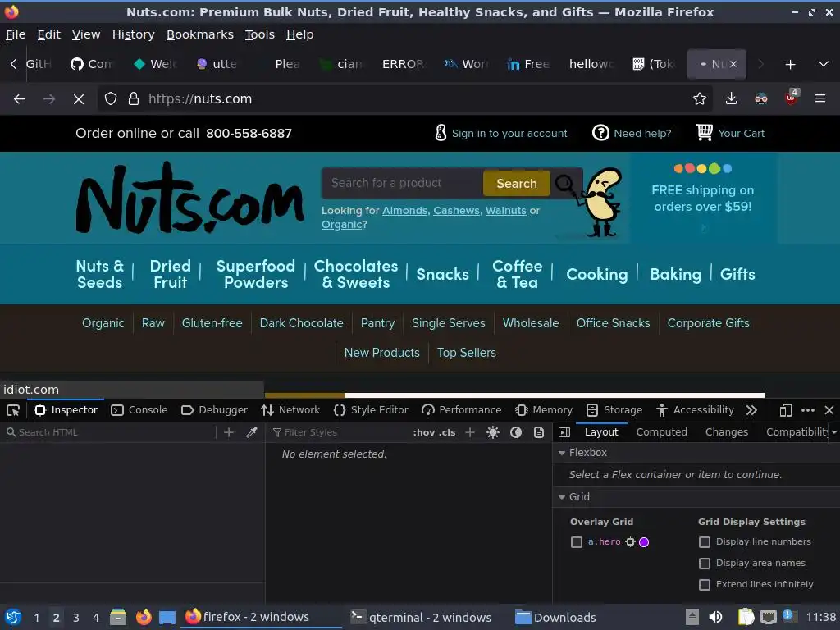This screenshot has height=630, width=840.
Task: Open Your Cart
Action: pos(730,134)
